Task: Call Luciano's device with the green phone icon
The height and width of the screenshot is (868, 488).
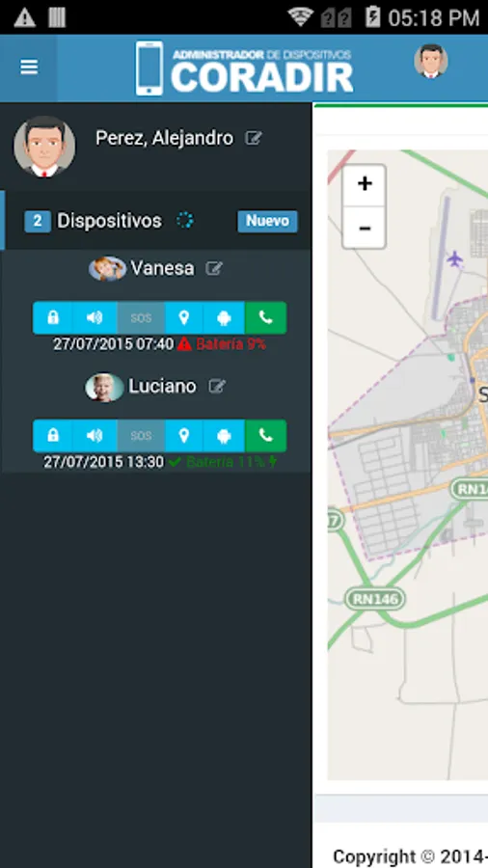Action: (265, 436)
